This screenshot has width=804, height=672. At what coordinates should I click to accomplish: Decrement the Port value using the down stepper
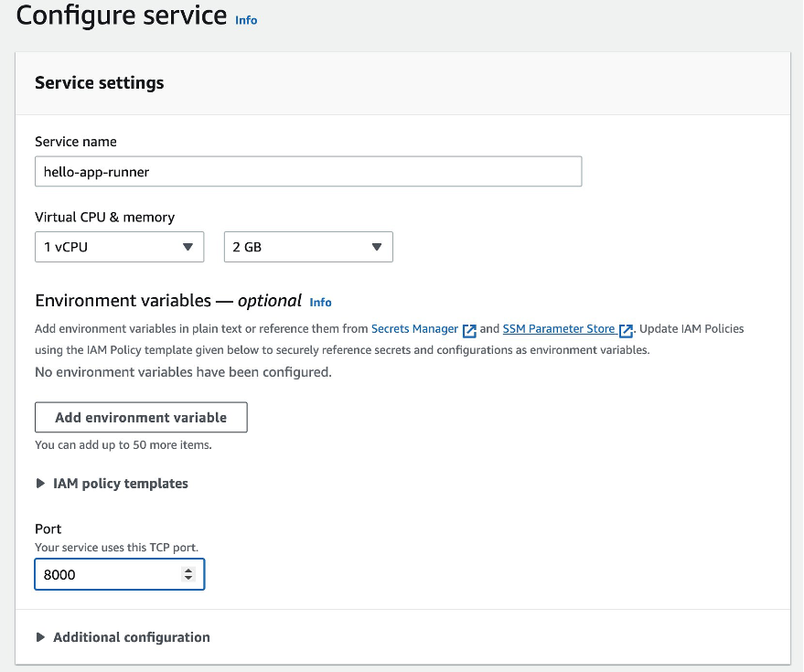tap(189, 579)
